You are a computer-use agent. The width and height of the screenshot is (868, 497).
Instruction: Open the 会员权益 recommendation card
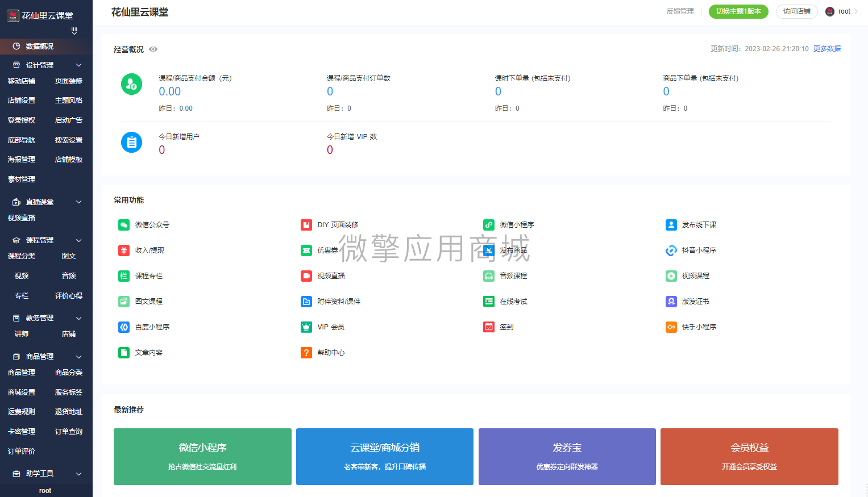tap(749, 457)
